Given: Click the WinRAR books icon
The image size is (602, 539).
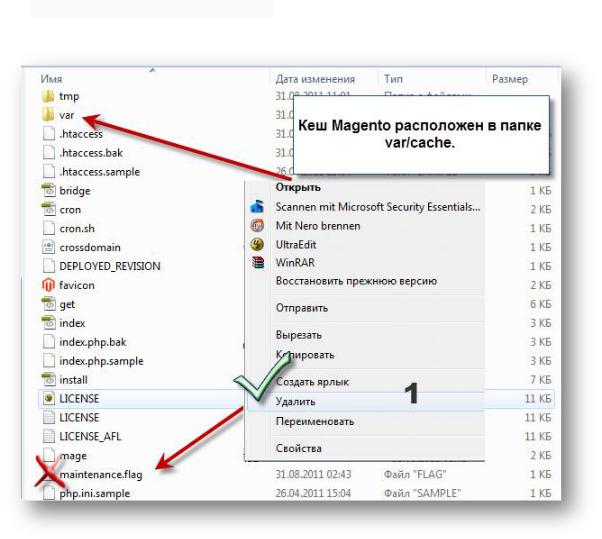Looking at the screenshot, I should [258, 263].
